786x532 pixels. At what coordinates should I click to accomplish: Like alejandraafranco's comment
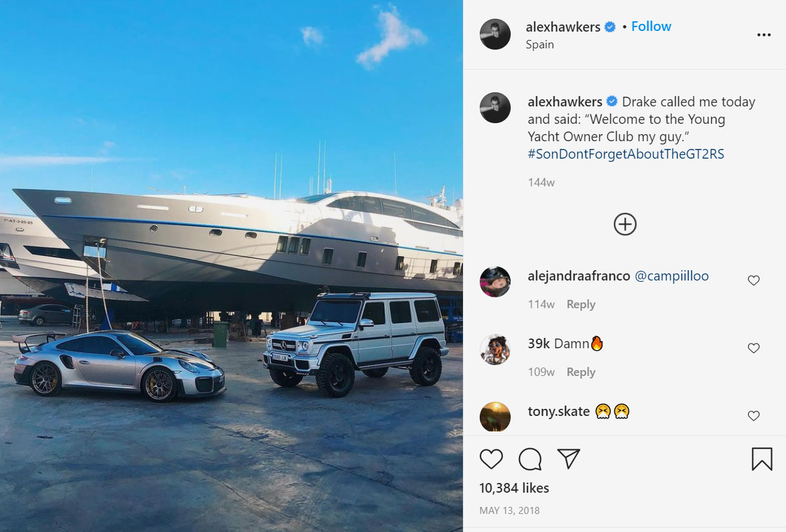pos(753,281)
